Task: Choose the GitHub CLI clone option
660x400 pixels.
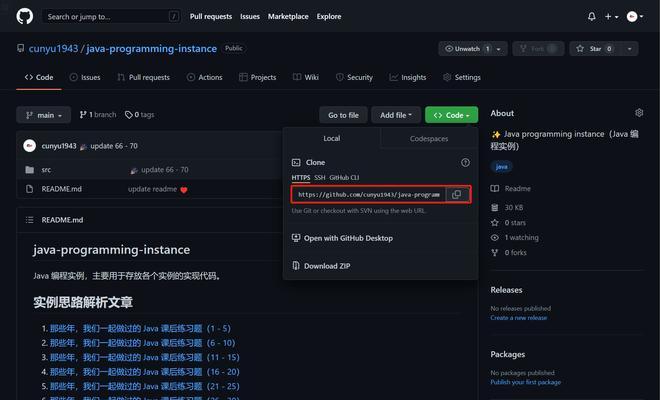Action: click(x=344, y=178)
